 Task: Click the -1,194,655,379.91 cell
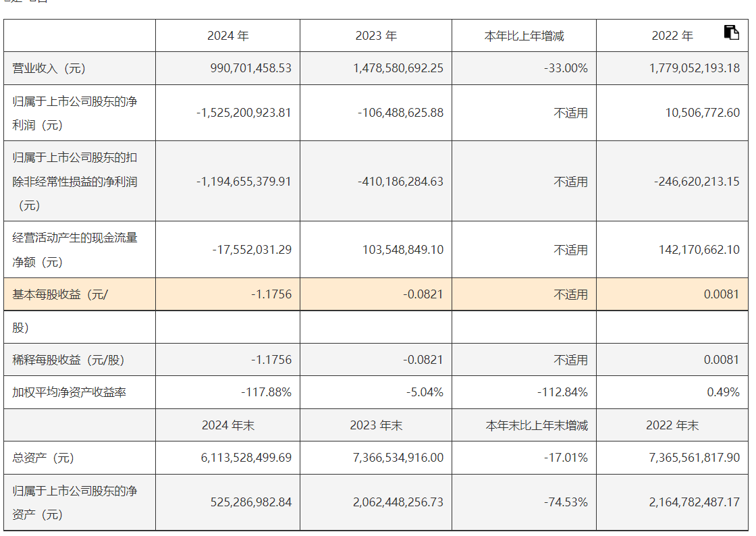(x=244, y=182)
